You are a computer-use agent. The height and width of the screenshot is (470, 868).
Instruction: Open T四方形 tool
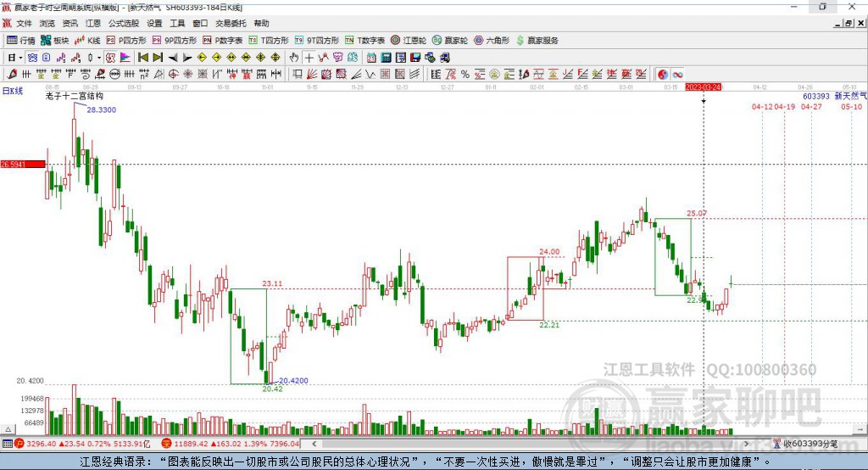coord(269,41)
